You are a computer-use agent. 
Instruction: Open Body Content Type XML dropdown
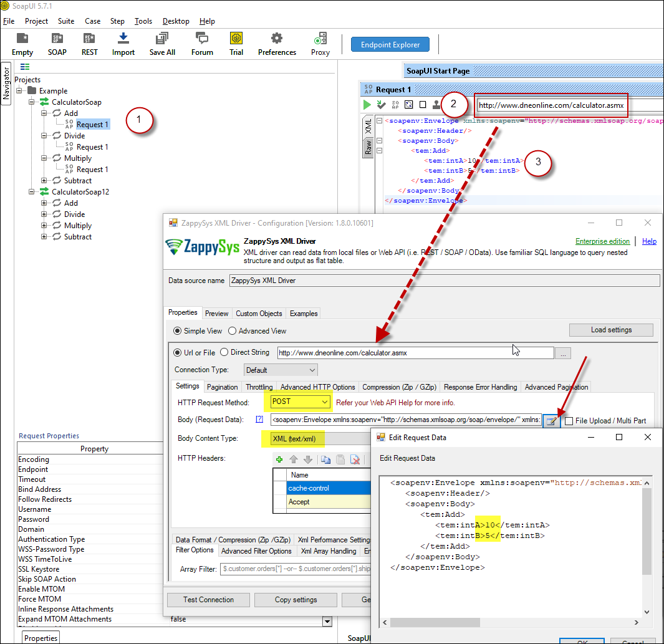click(320, 439)
